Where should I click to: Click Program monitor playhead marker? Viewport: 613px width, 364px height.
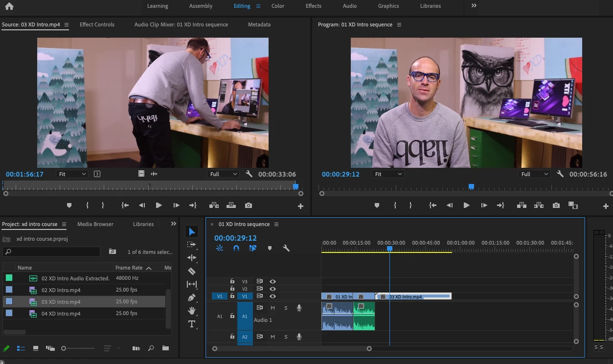(x=471, y=186)
